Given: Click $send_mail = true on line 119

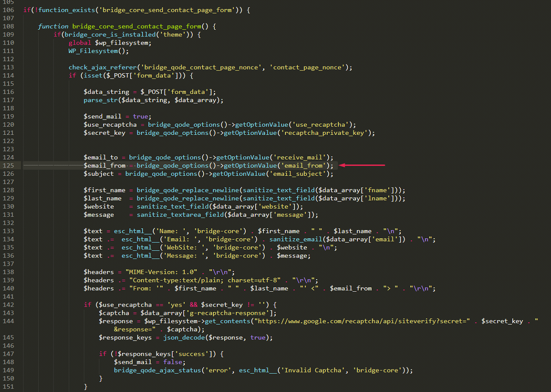Looking at the screenshot, I should [117, 116].
